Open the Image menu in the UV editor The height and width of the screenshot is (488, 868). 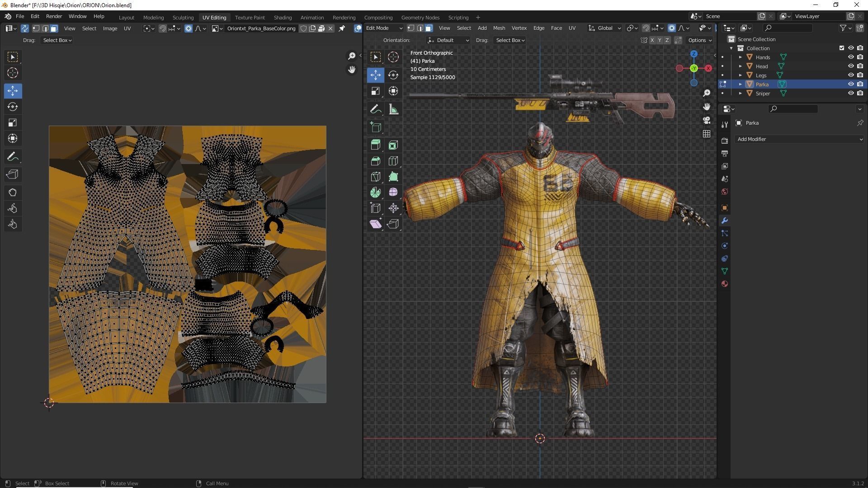point(110,28)
